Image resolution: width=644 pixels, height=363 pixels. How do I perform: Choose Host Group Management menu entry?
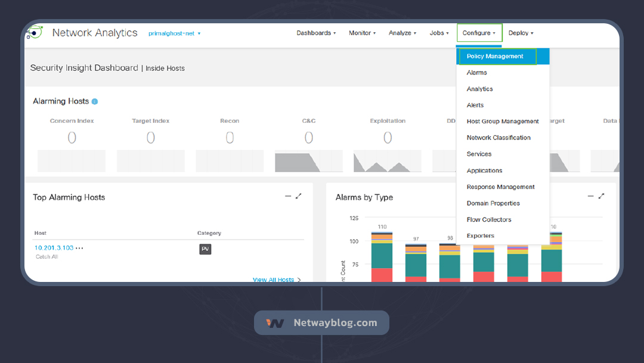coord(502,122)
